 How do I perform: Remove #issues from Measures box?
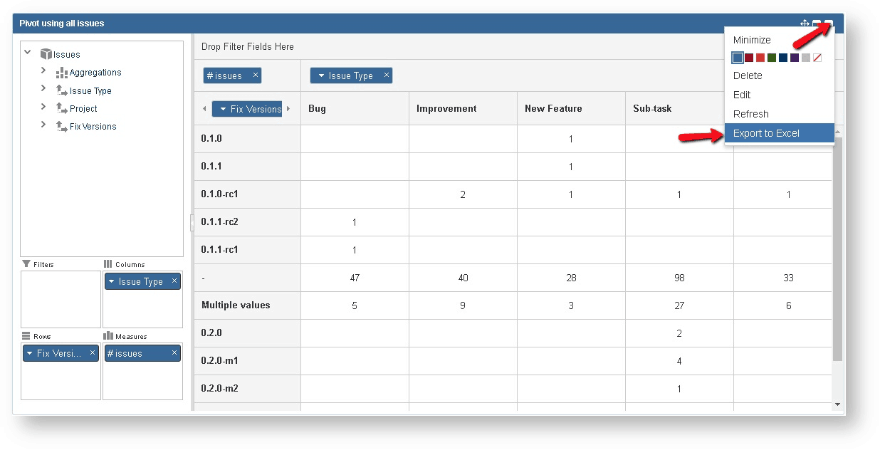(174, 353)
